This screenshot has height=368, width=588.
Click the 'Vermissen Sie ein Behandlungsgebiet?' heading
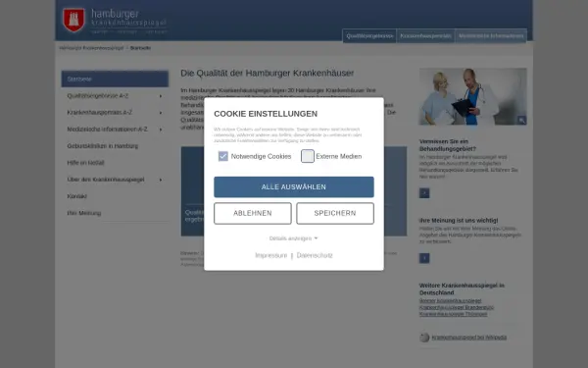[448, 145]
